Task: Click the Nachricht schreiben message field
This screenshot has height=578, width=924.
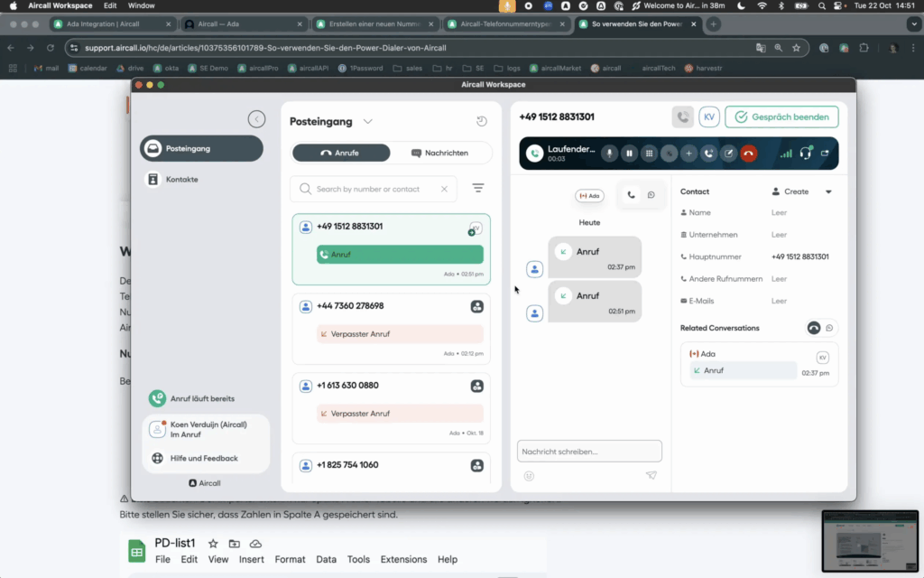Action: 588,451
